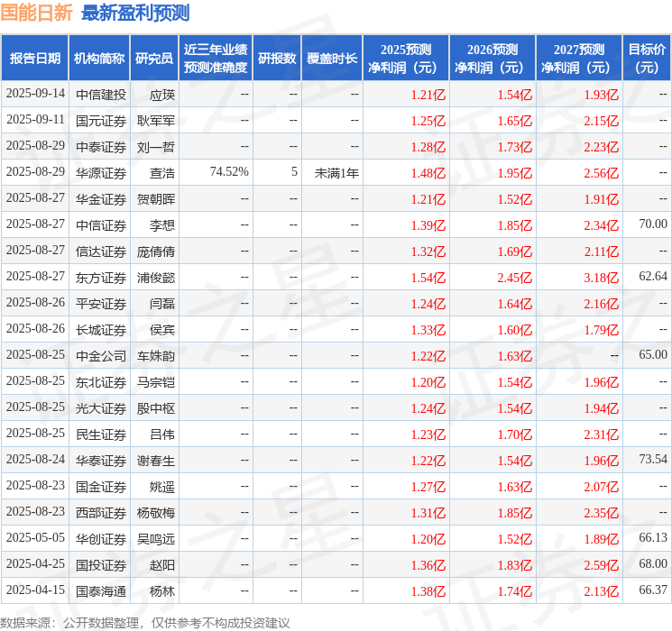Click 东方证券's 2027 forecast 3.18亿
672x631 pixels.
pos(602,278)
